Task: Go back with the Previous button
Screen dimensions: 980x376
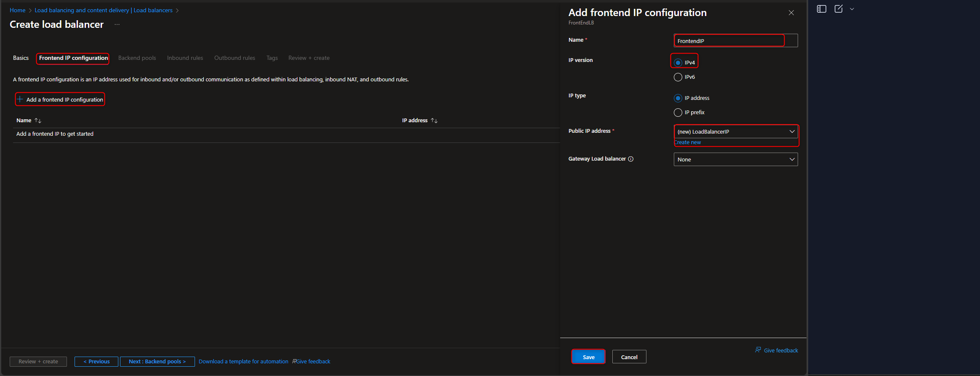Action: (96, 362)
